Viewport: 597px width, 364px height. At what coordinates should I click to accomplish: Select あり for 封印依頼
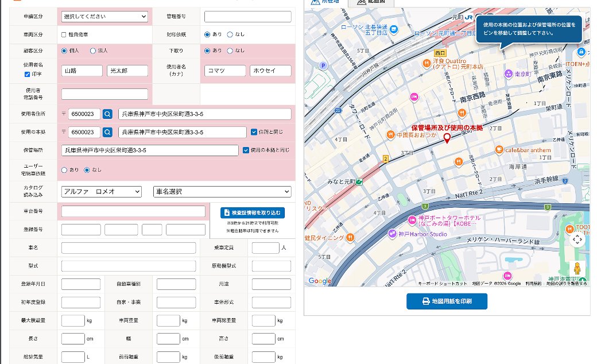pos(207,34)
